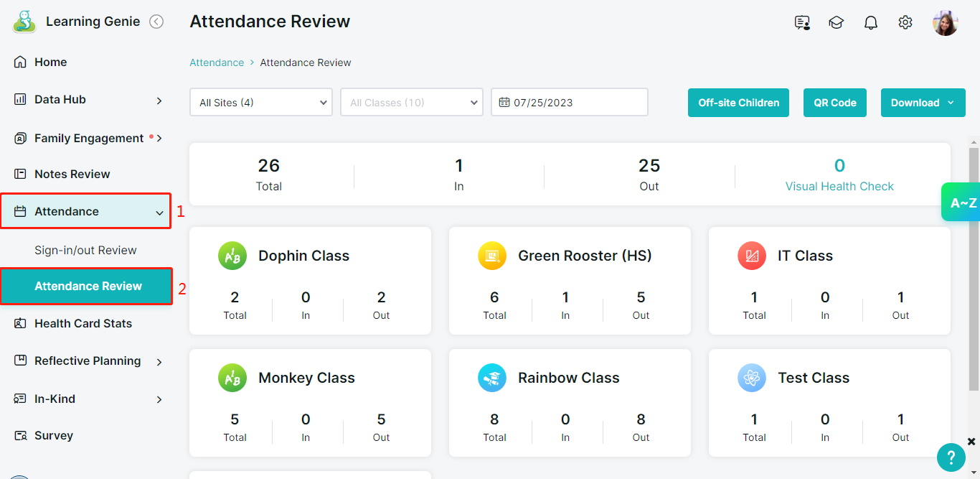Image resolution: width=980 pixels, height=479 pixels.
Task: Expand the Reflective Planning chevron
Action: 159,362
